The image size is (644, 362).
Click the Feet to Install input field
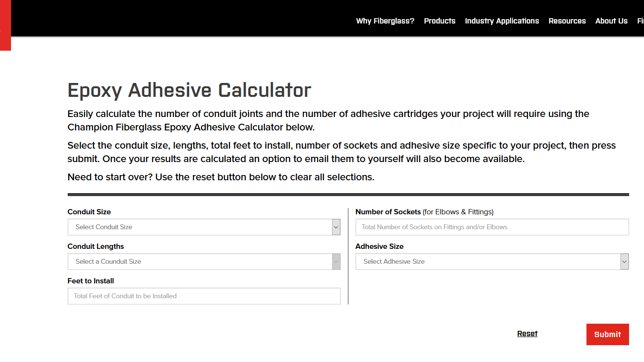coord(204,296)
